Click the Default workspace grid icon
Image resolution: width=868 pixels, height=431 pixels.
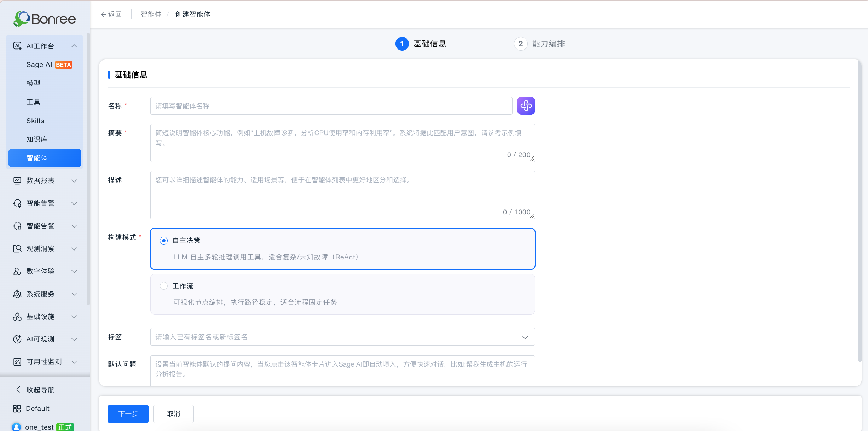[x=17, y=408]
